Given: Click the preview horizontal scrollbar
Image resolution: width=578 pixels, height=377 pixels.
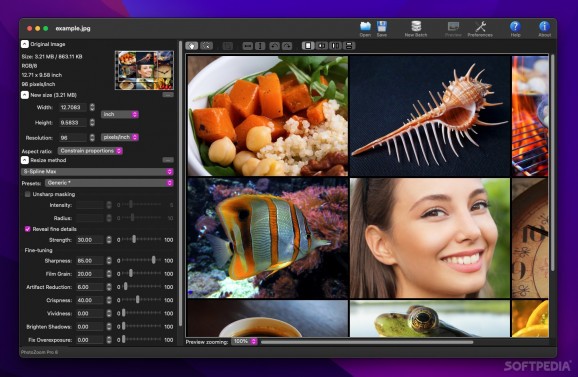Looking at the screenshot, I should (x=367, y=342).
